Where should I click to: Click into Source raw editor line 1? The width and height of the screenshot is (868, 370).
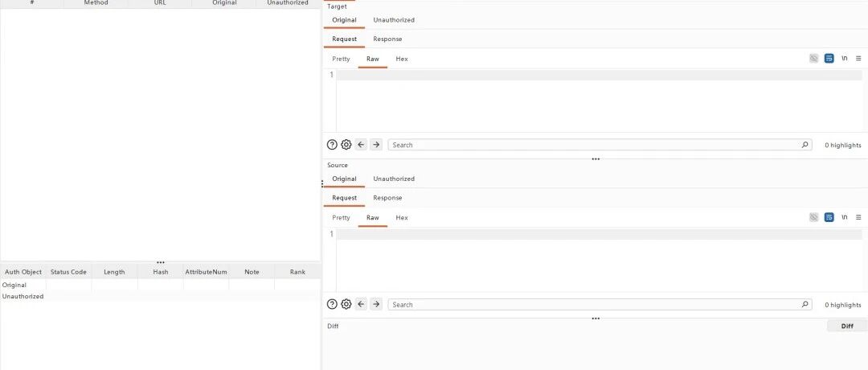point(599,234)
